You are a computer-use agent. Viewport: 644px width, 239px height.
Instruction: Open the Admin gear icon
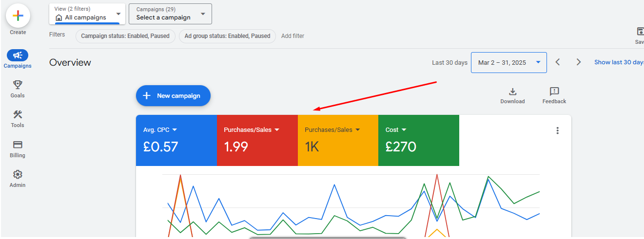pyautogui.click(x=18, y=175)
